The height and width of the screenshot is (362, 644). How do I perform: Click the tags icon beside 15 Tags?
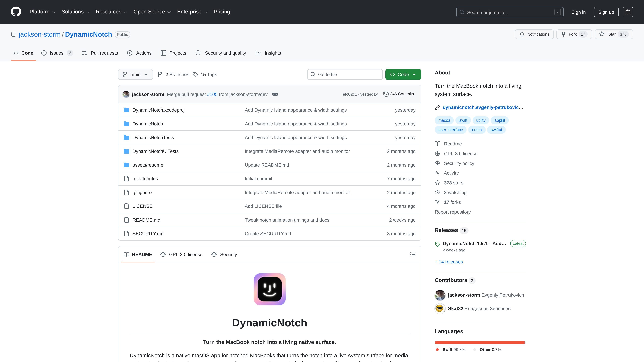(195, 74)
